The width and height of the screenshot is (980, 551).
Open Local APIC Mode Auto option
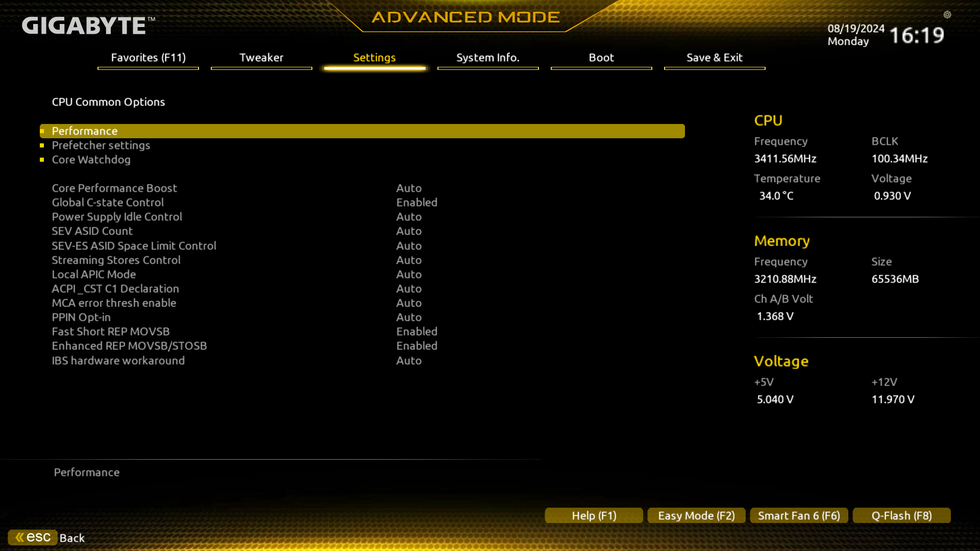[409, 274]
